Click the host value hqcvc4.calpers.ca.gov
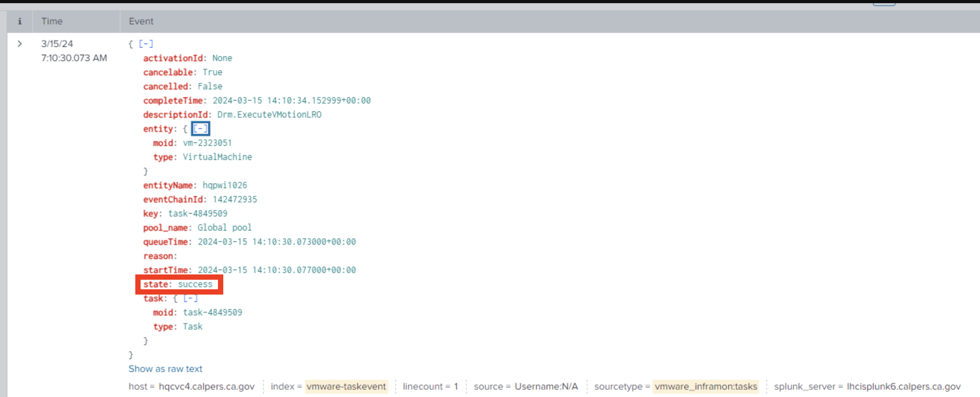 pos(207,386)
